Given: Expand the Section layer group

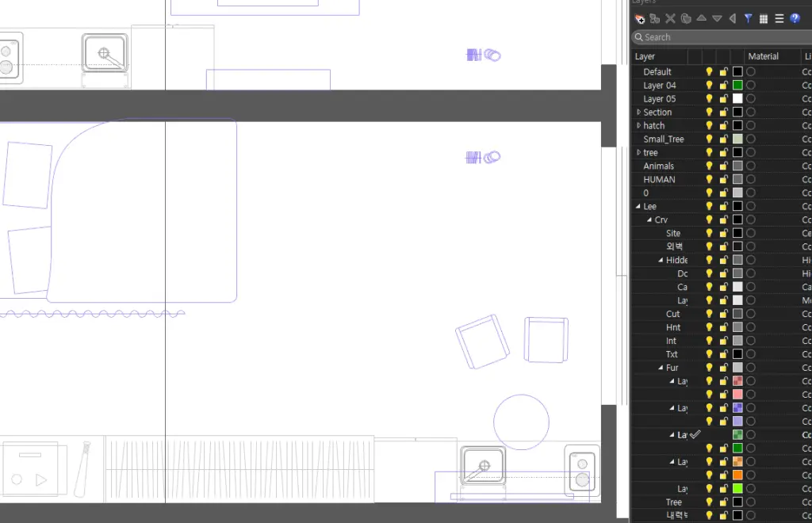Looking at the screenshot, I should pyautogui.click(x=638, y=113).
